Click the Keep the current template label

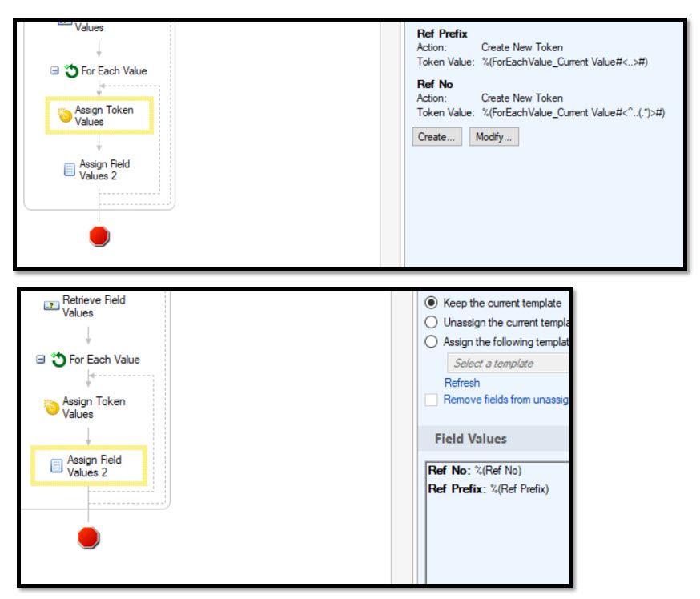coord(502,303)
